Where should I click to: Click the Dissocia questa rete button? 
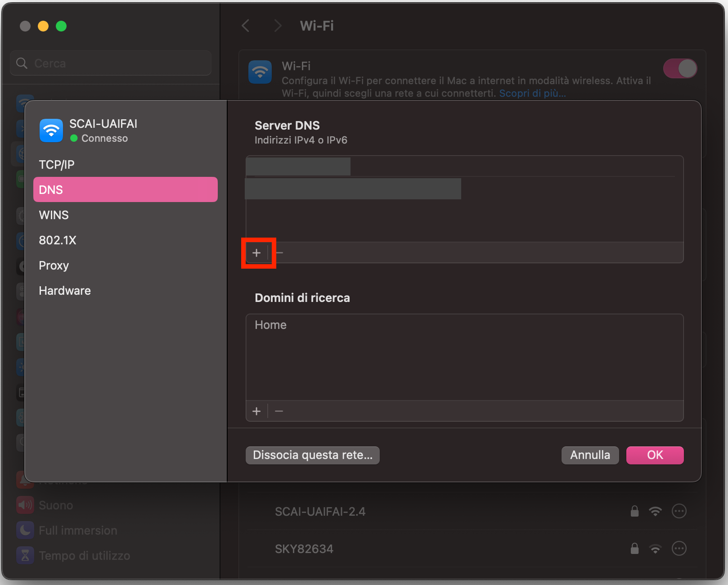(312, 455)
